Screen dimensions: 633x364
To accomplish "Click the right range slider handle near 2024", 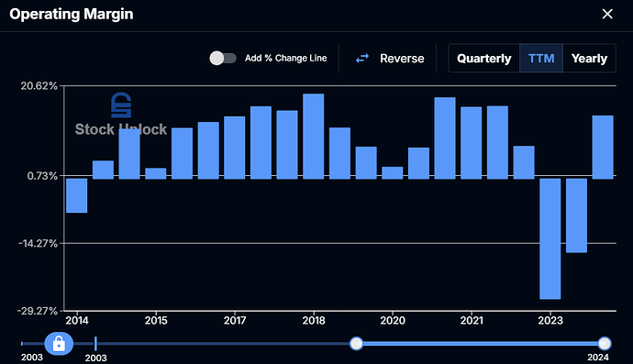I will point(605,344).
